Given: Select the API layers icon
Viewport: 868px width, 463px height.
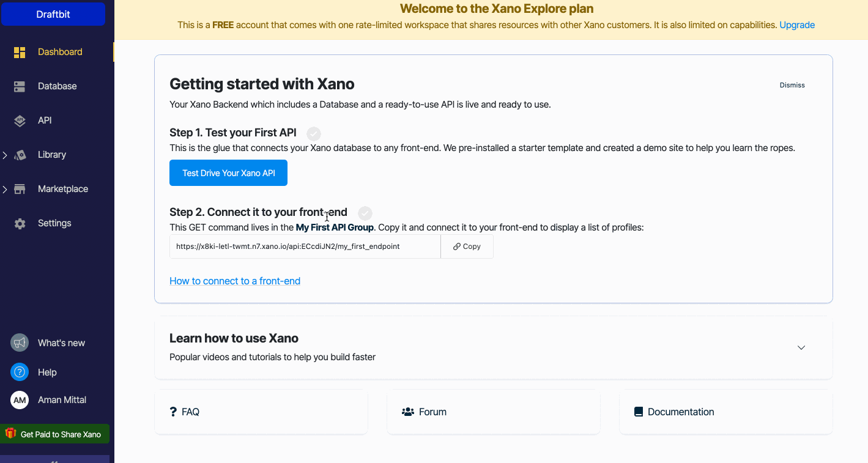Looking at the screenshot, I should click(20, 121).
